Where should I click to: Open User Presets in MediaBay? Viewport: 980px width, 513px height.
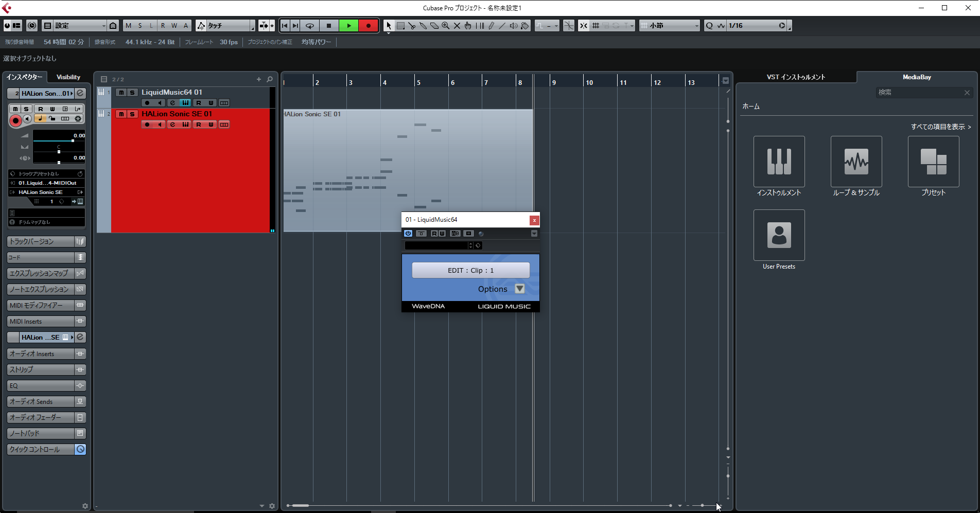tap(779, 235)
